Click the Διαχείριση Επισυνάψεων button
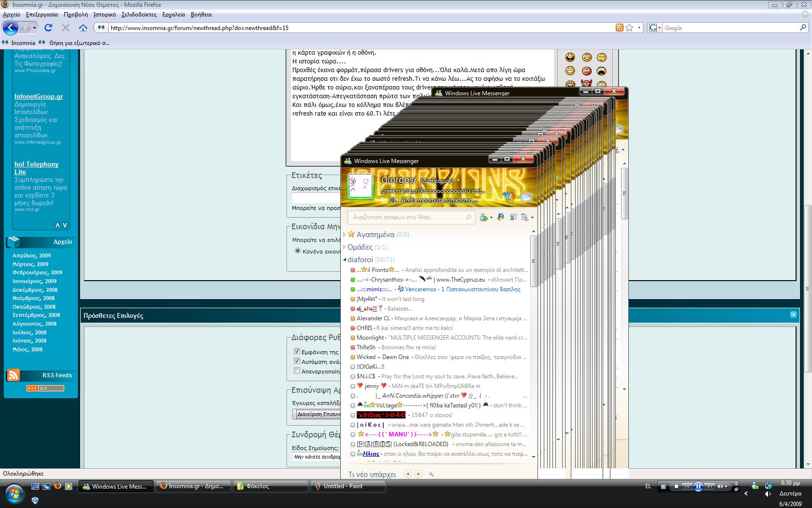The width and height of the screenshot is (812, 508). point(317,414)
